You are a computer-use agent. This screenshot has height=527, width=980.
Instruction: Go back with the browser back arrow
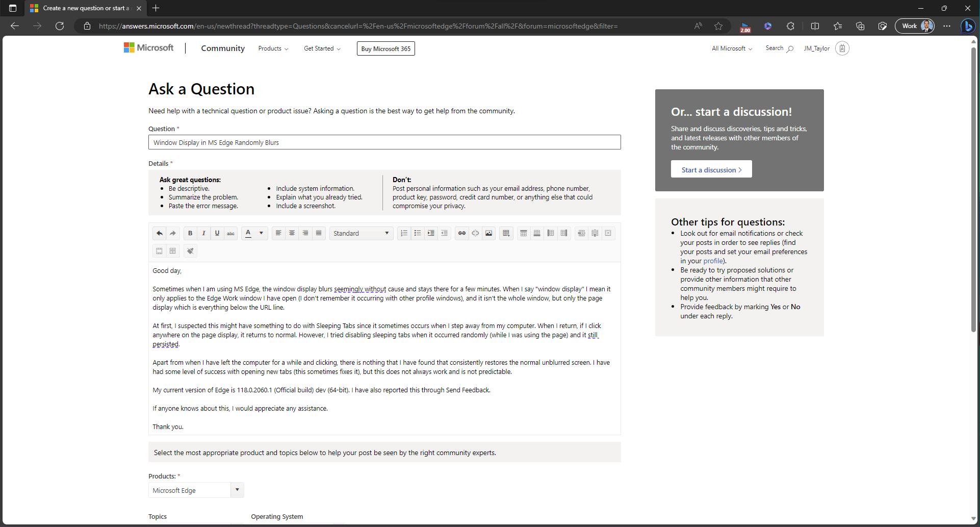click(15, 26)
